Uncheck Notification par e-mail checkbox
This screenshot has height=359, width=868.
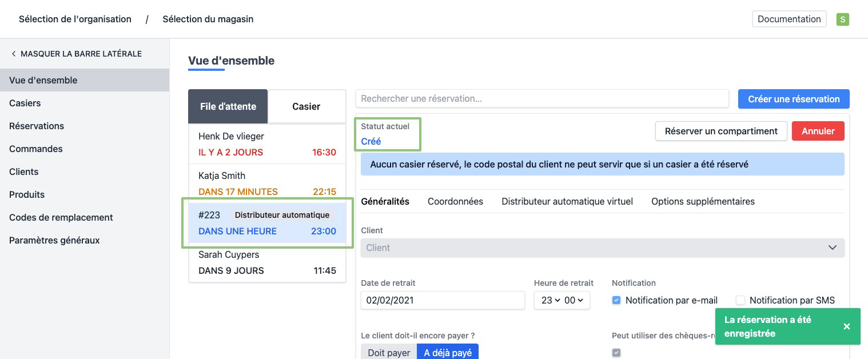point(616,300)
